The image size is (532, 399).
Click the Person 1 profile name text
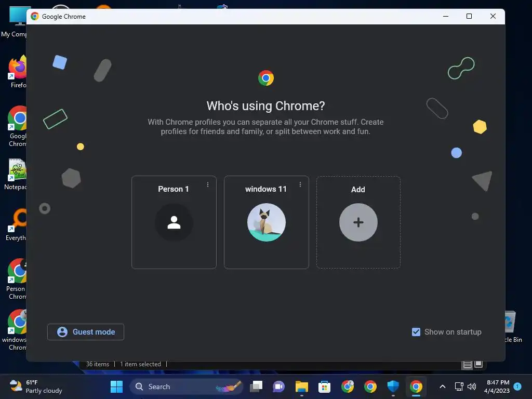[x=174, y=189]
